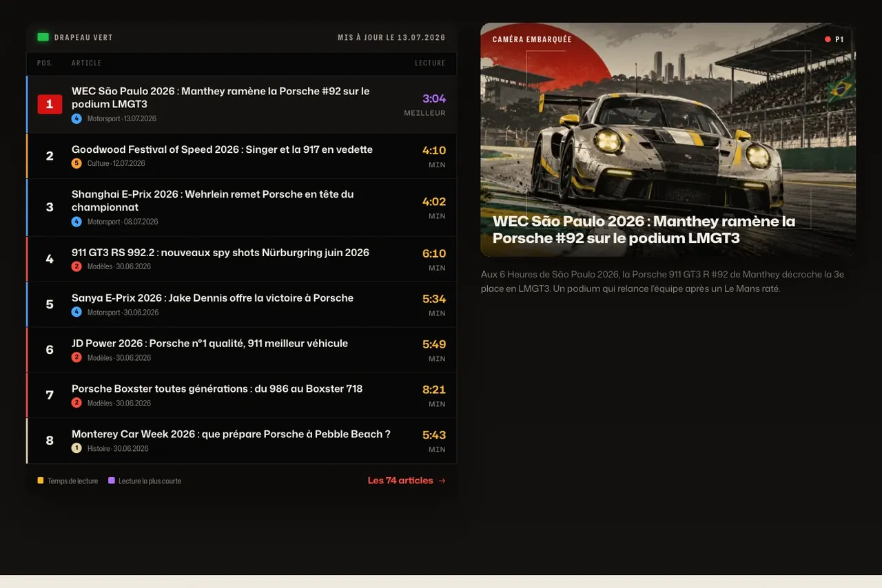Click the DRAPEAU VERT status label

click(83, 37)
